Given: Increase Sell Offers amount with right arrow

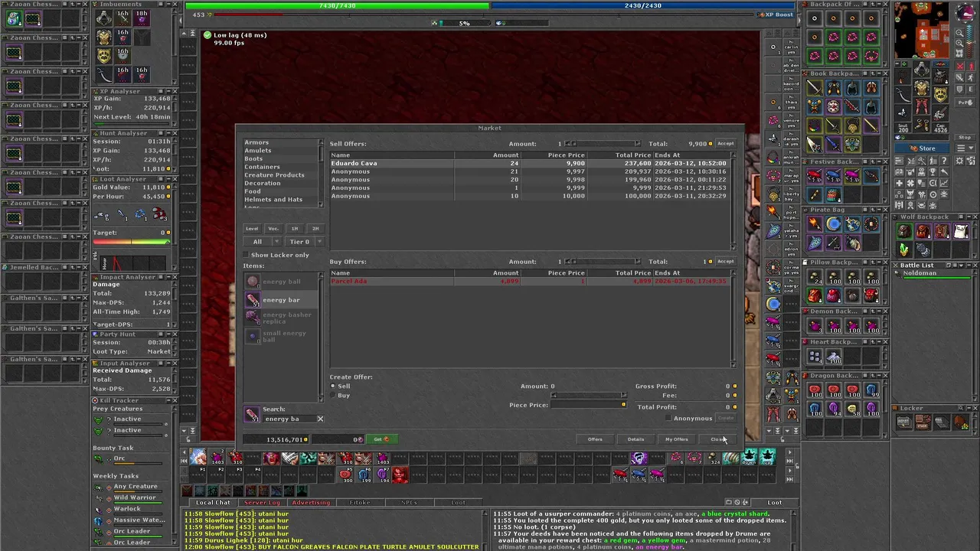Looking at the screenshot, I should [x=637, y=143].
